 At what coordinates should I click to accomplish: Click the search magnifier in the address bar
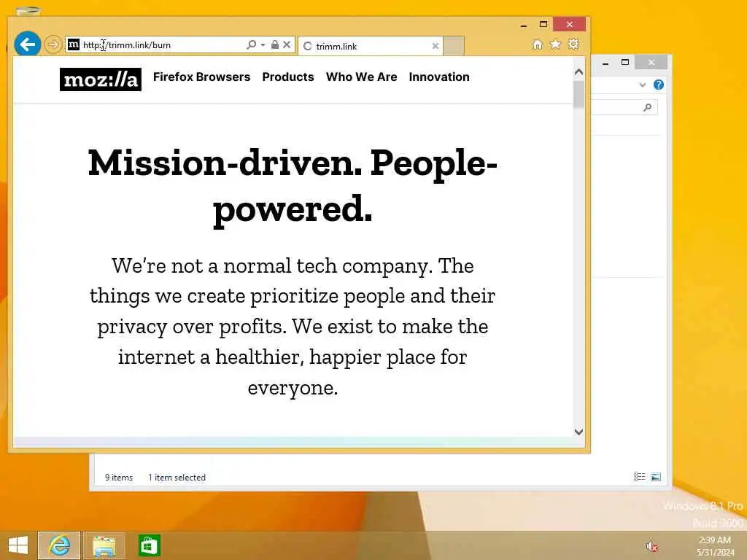(x=251, y=44)
